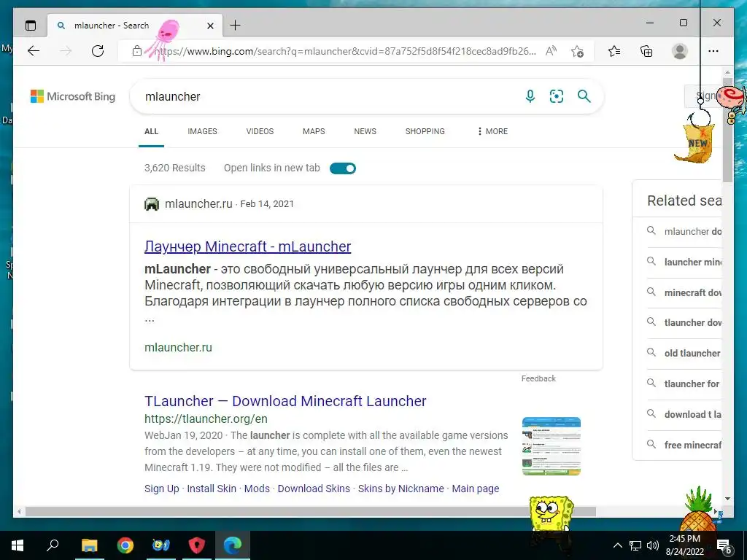Click the visual search camera icon
This screenshot has width=747, height=560.
click(557, 96)
